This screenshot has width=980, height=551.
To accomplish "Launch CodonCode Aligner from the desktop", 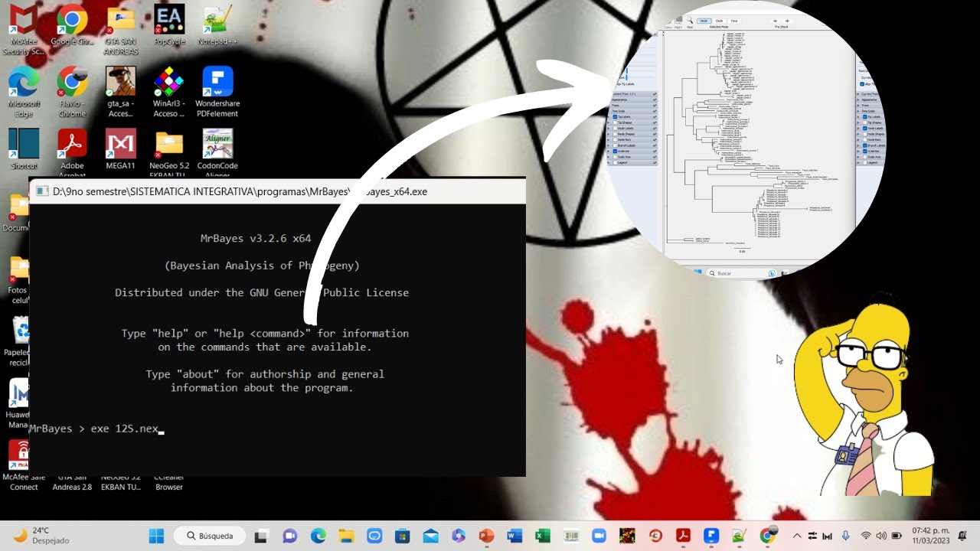I will point(217,152).
